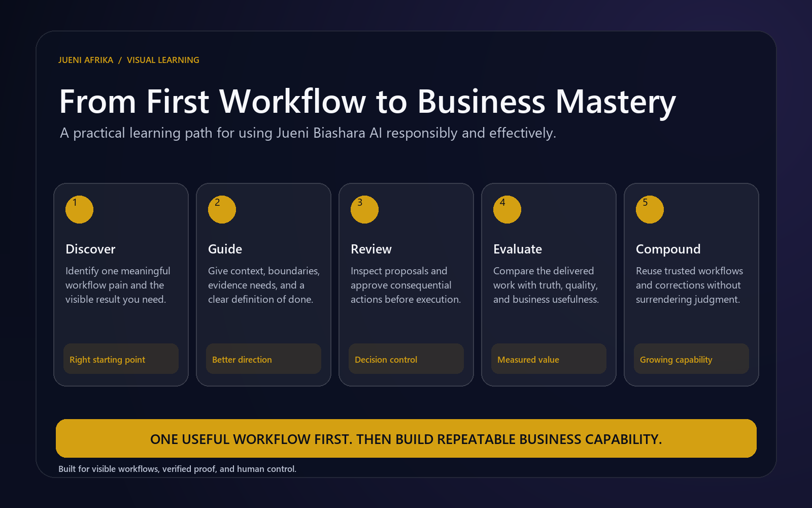Click the step 4 gold circle badge
812x508 pixels.
coord(507,209)
